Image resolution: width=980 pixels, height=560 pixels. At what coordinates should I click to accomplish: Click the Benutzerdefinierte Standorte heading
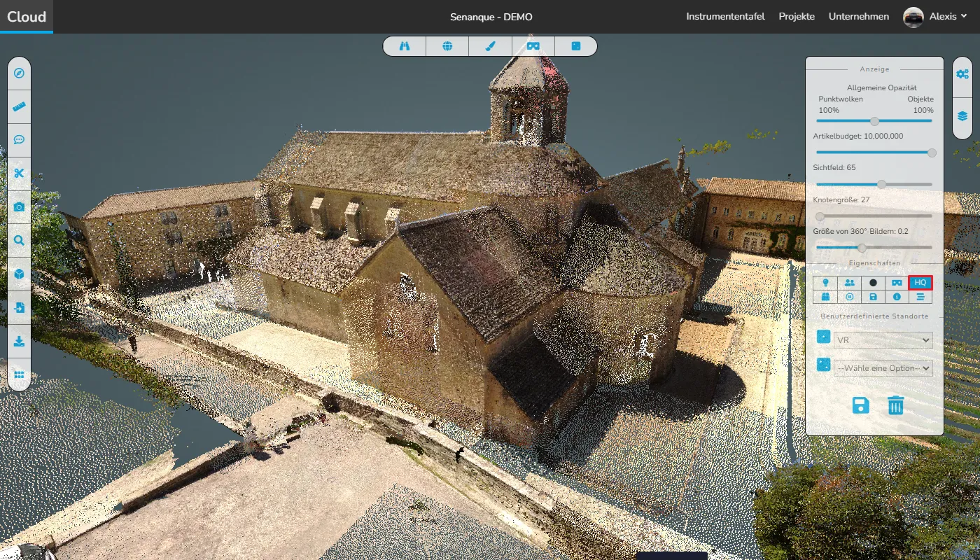pyautogui.click(x=874, y=316)
